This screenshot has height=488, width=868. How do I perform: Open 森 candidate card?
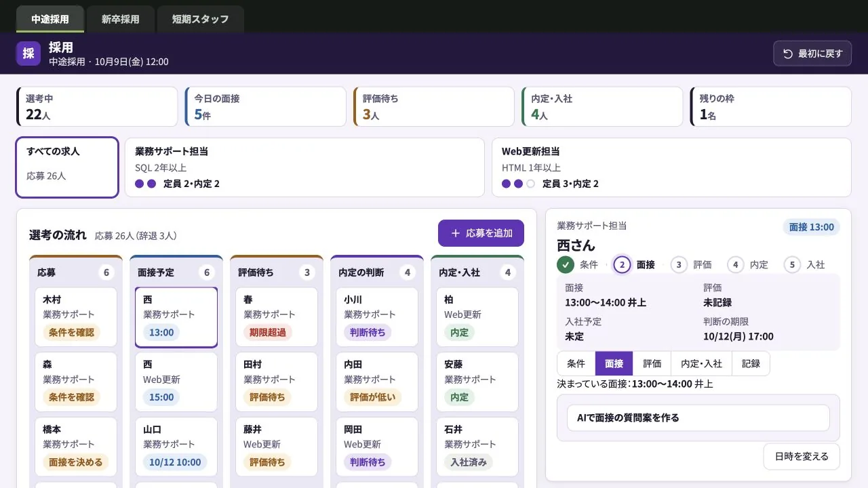tap(76, 382)
